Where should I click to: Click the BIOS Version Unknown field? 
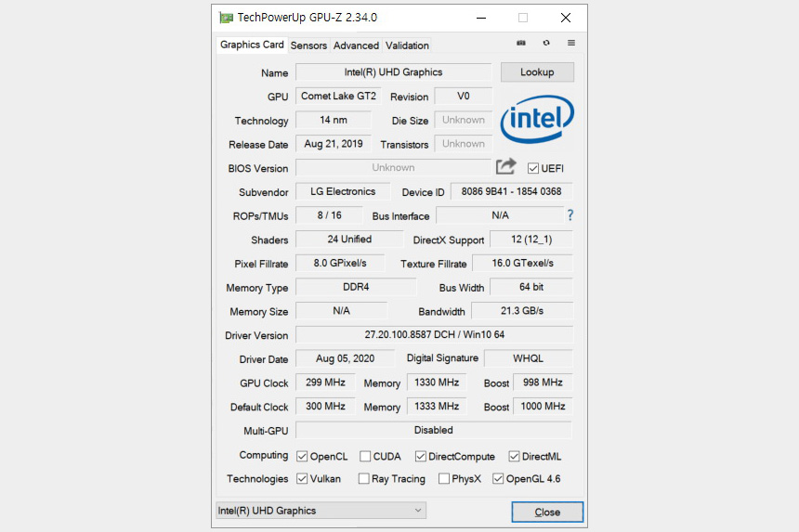point(393,168)
